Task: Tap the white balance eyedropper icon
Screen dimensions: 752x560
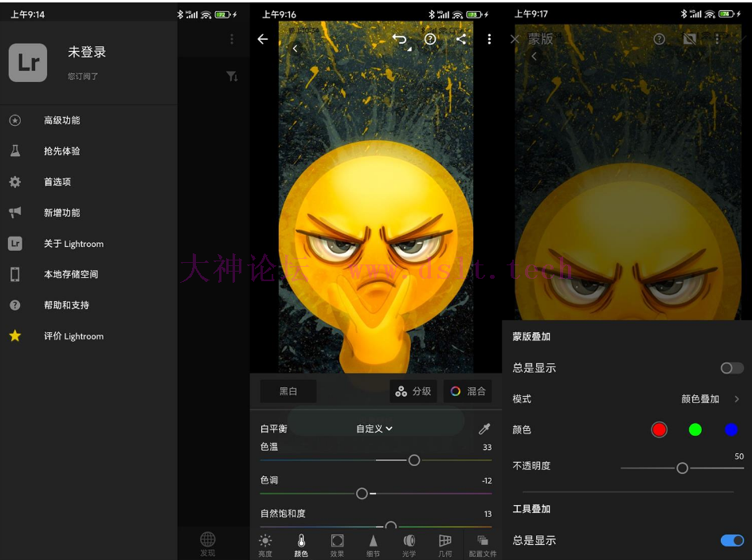Action: click(484, 429)
